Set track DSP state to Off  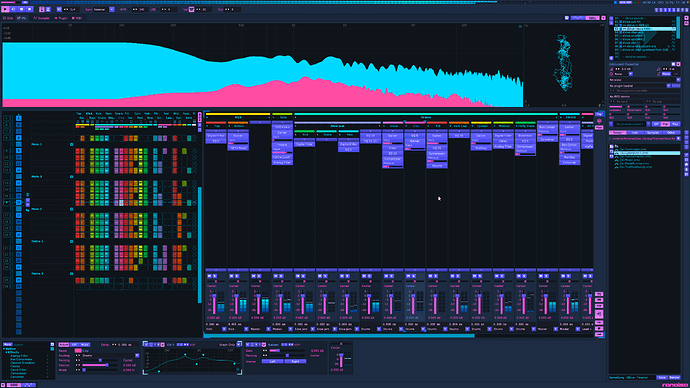tap(75, 344)
